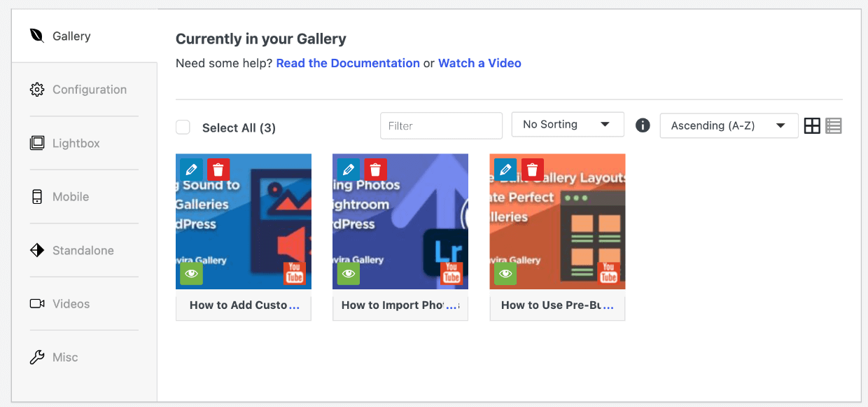Viewport: 868px width, 407px height.
Task: Edit the How to Import Photos item
Action: pos(349,170)
